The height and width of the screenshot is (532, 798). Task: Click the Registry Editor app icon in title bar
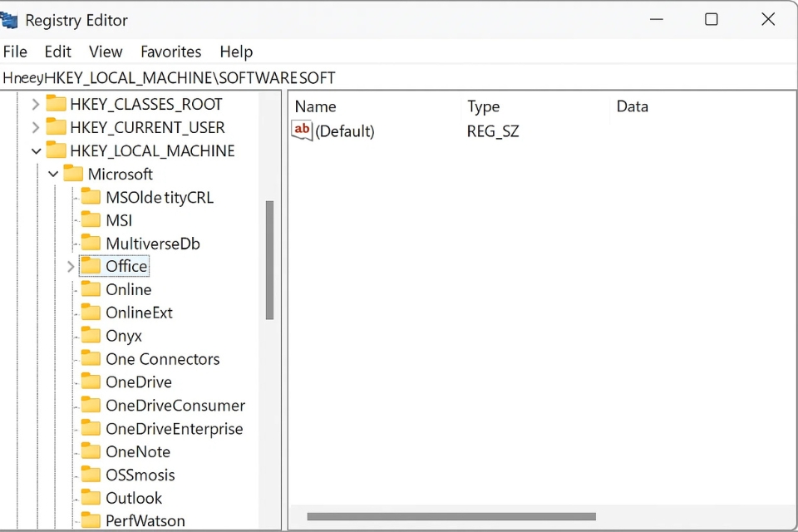click(8, 20)
